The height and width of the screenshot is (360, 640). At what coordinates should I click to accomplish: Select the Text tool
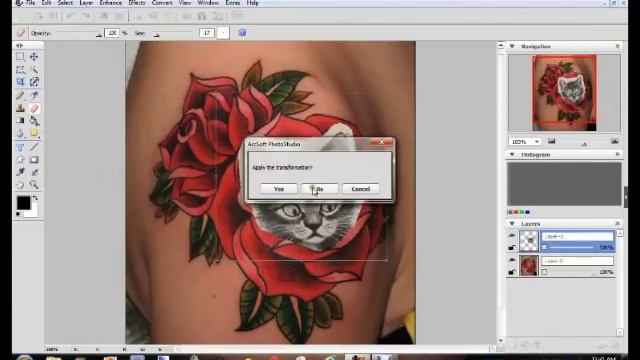point(20,147)
